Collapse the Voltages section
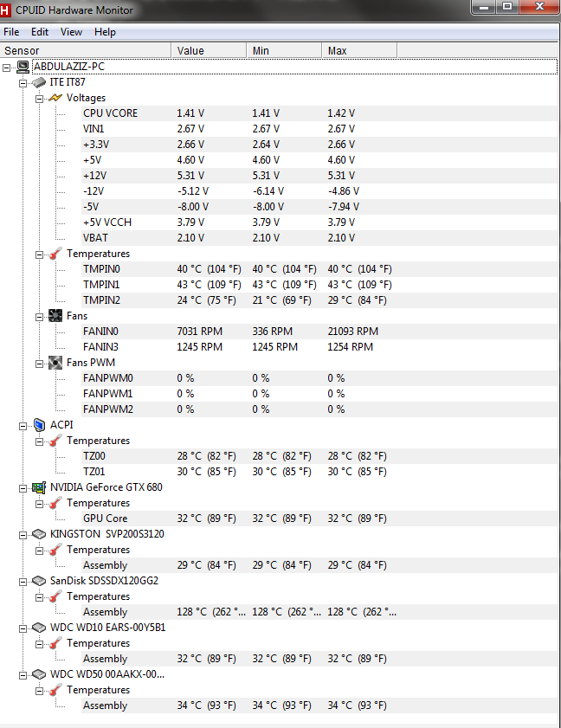The height and width of the screenshot is (728, 561). (40, 99)
